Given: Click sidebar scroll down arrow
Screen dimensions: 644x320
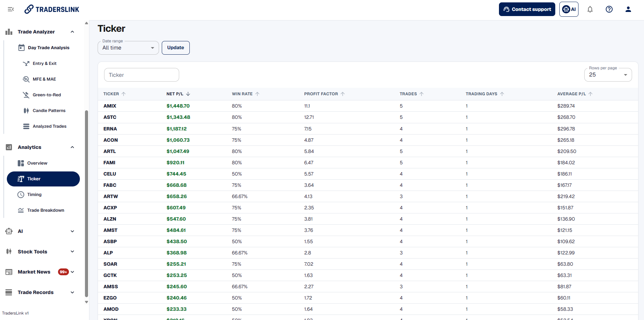Looking at the screenshot, I should tap(86, 302).
